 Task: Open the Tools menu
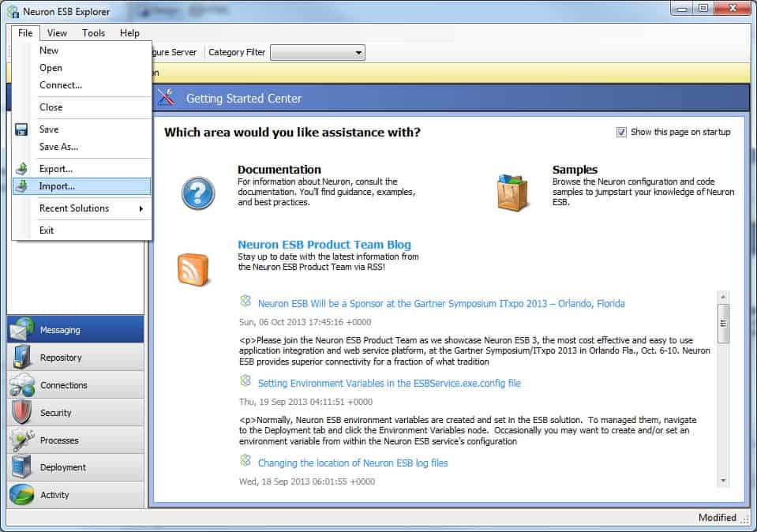[93, 33]
